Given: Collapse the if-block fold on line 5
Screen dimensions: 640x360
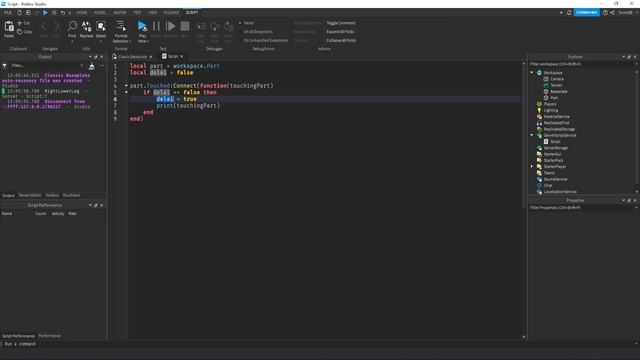Looking at the screenshot, I should click(126, 92).
